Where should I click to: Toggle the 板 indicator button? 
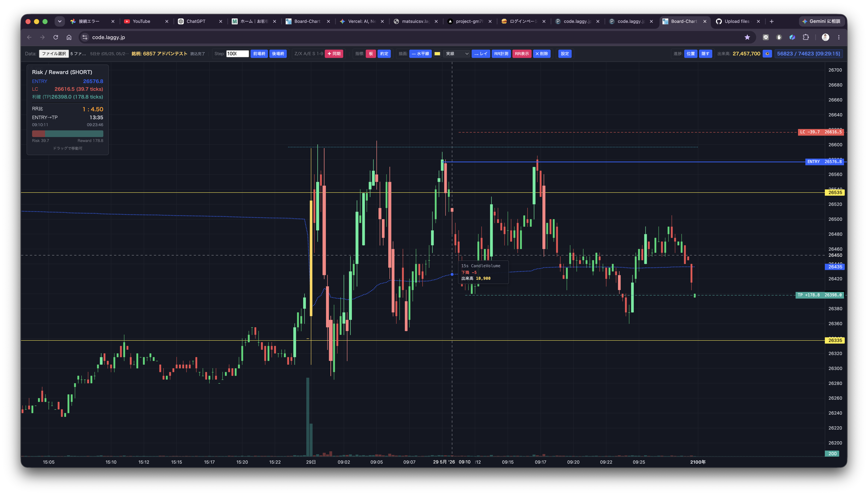371,54
